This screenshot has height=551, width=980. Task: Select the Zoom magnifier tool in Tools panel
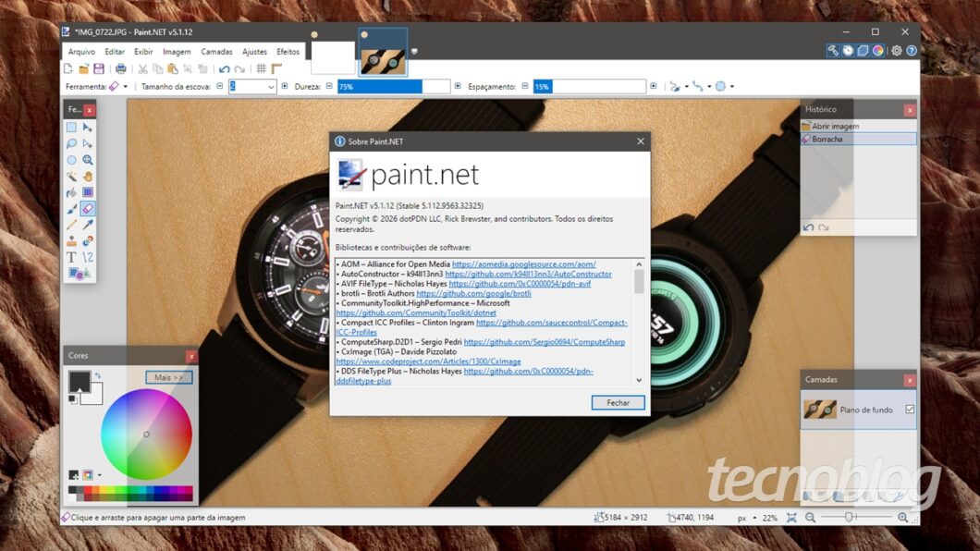[88, 160]
